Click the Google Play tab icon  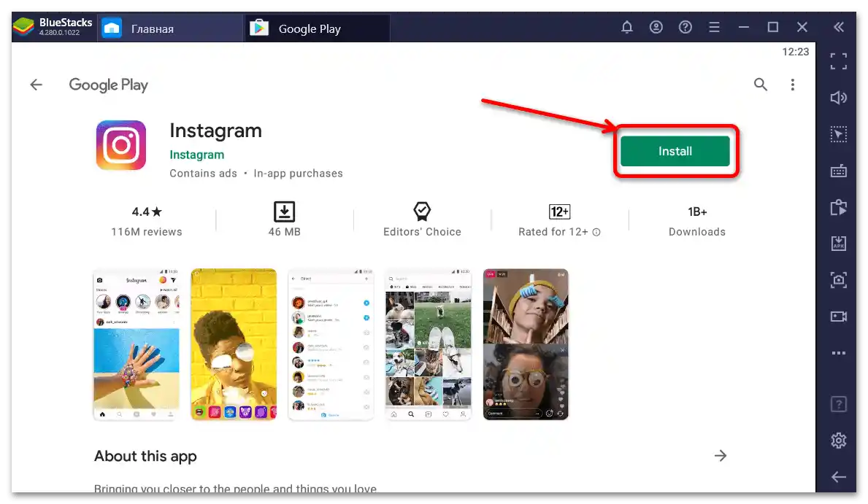click(259, 28)
